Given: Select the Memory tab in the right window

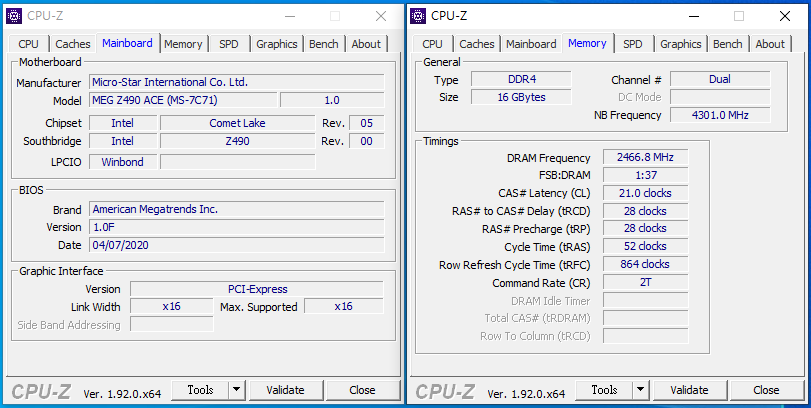Looking at the screenshot, I should (587, 43).
